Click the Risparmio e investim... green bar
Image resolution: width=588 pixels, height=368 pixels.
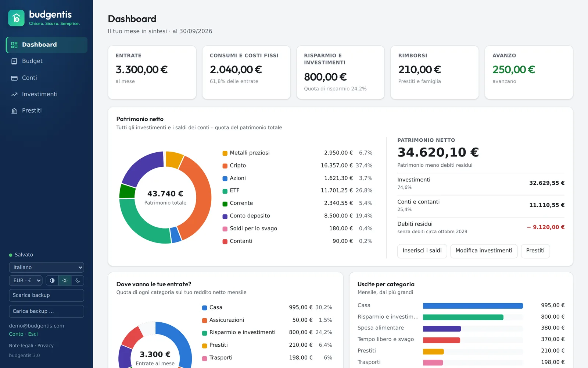(463, 317)
